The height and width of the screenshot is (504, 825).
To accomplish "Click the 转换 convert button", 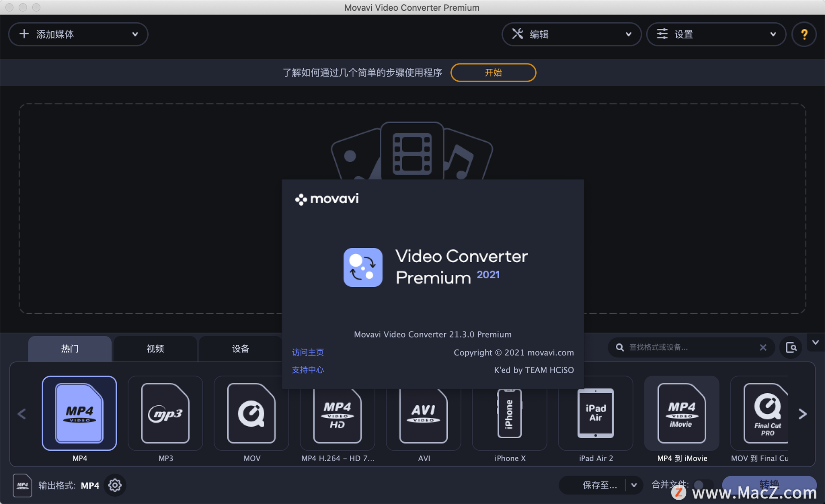I will tap(769, 485).
